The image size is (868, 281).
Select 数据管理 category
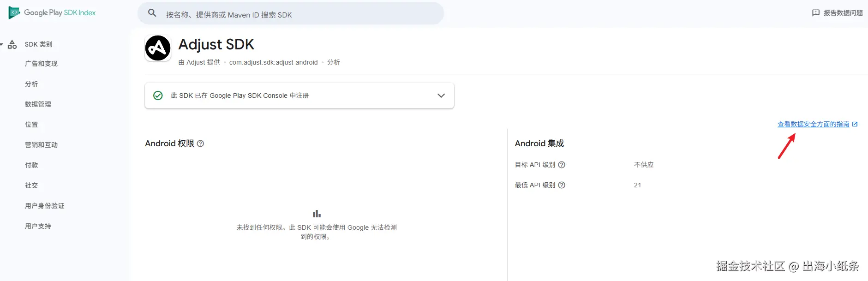pos(38,104)
